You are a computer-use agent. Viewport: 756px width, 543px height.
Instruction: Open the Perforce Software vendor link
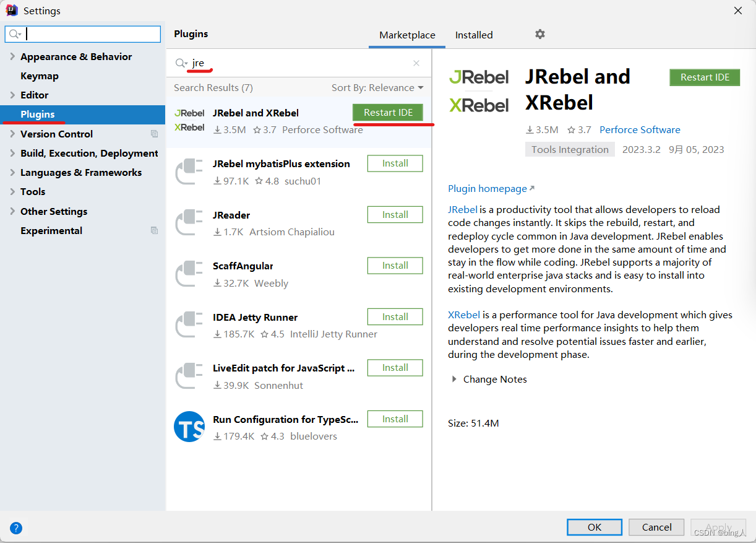tap(640, 130)
